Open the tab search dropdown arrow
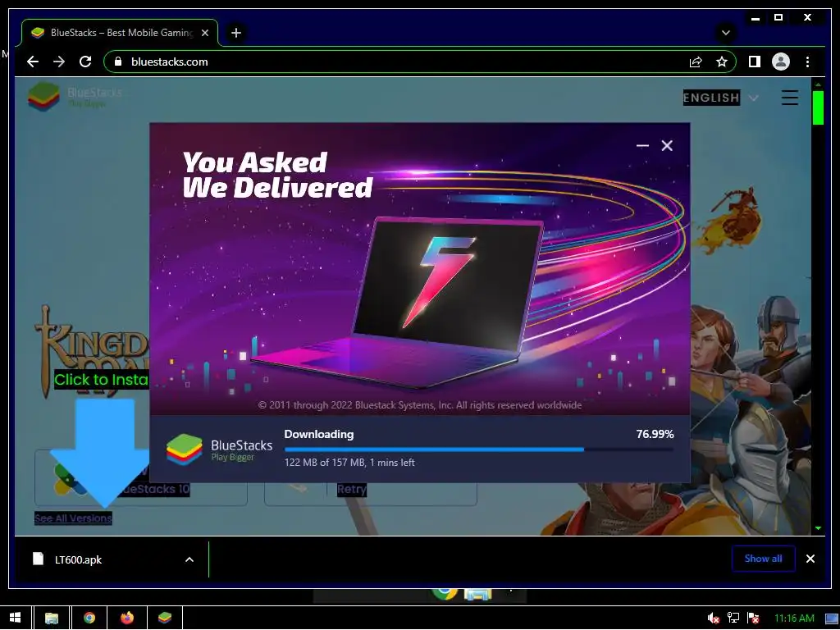This screenshot has width=840, height=630. tap(725, 33)
